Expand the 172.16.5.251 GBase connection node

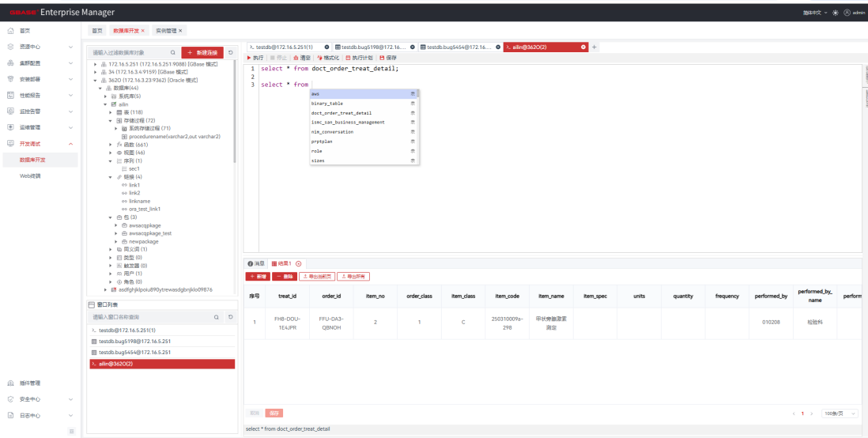(96, 64)
